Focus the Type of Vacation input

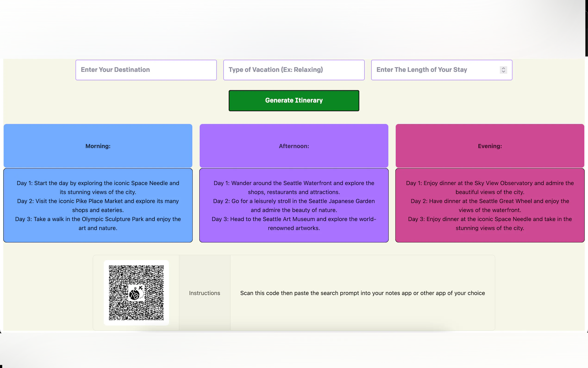pos(294,70)
